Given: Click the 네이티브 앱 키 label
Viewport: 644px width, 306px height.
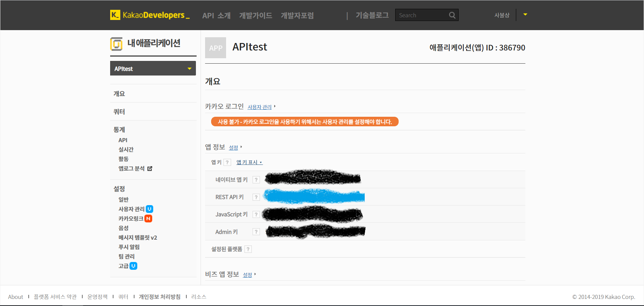Looking at the screenshot, I should tap(232, 180).
